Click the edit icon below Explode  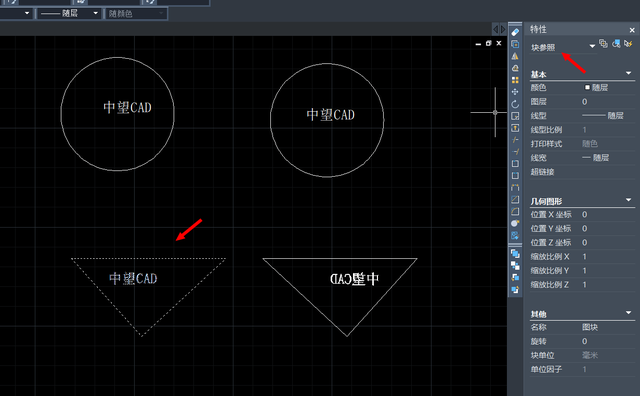[x=515, y=236]
